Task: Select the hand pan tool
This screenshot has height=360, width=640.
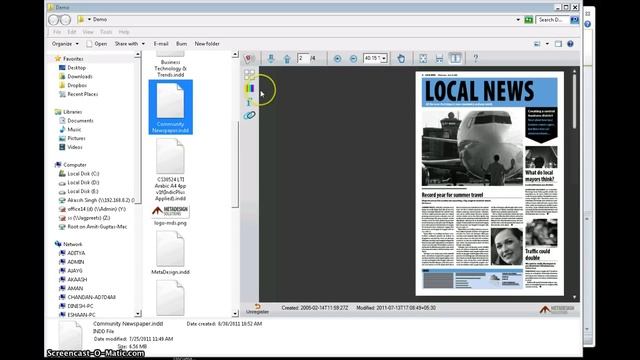Action: (401, 58)
